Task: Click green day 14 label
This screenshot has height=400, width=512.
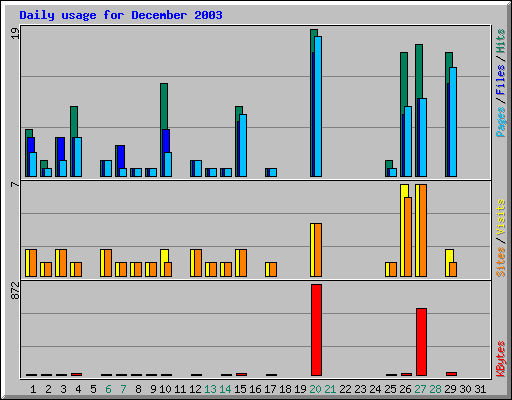Action: pyautogui.click(x=225, y=389)
